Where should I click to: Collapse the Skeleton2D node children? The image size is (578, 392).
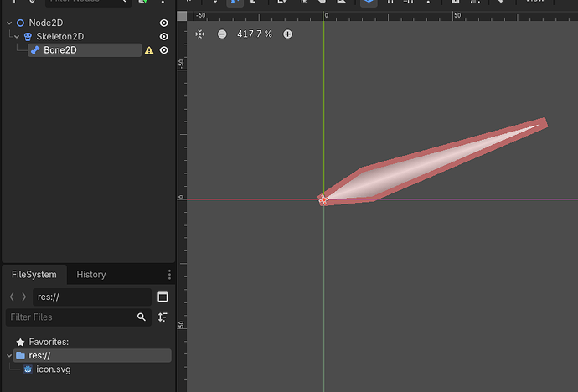tap(18, 37)
